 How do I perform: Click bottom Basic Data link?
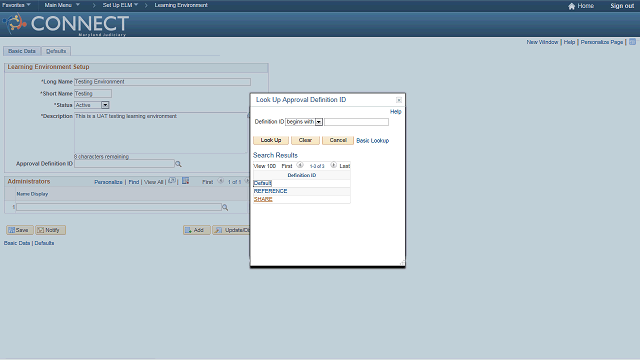(x=17, y=243)
